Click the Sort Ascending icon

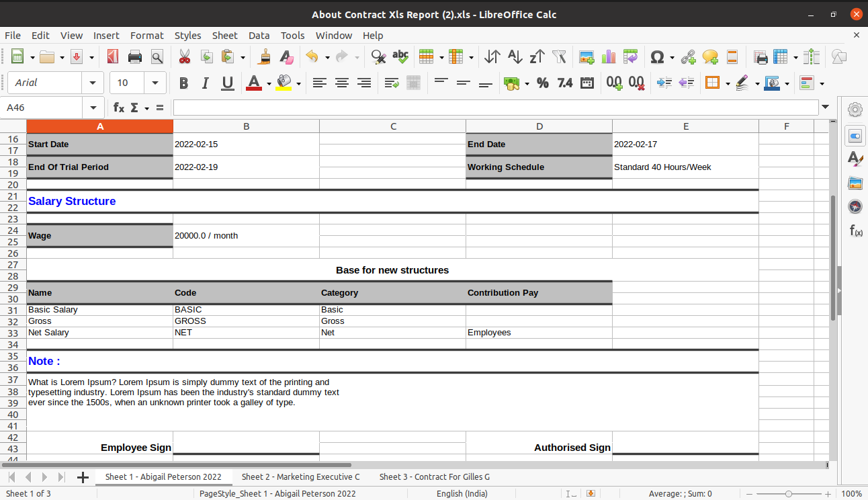click(515, 57)
